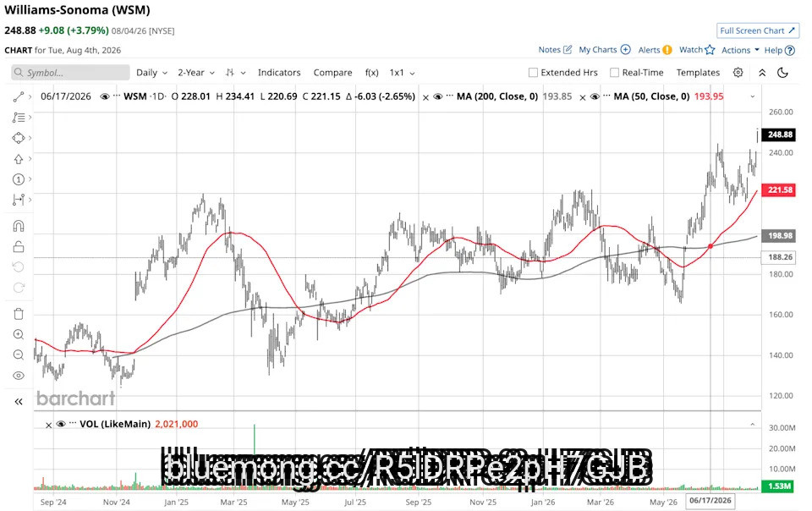Open the Indicators menu
The height and width of the screenshot is (511, 812).
pos(279,73)
